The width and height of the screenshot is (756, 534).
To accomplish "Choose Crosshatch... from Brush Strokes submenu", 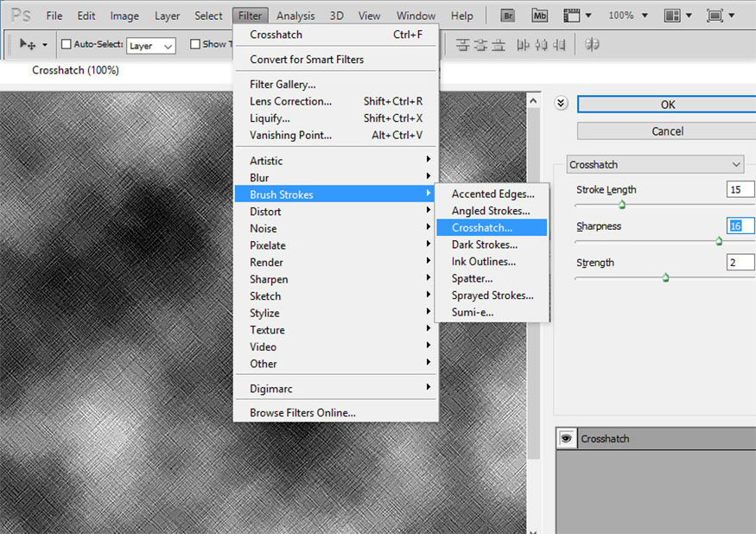I will tap(481, 228).
